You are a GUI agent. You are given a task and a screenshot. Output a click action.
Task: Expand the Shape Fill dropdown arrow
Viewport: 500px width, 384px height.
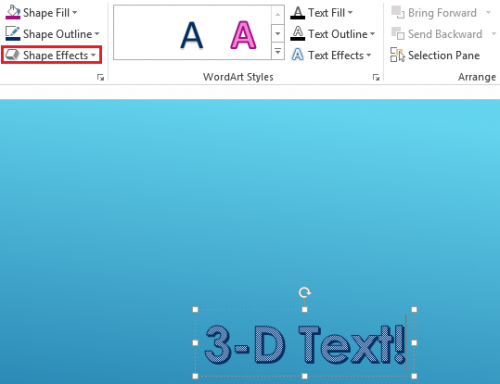tap(75, 13)
